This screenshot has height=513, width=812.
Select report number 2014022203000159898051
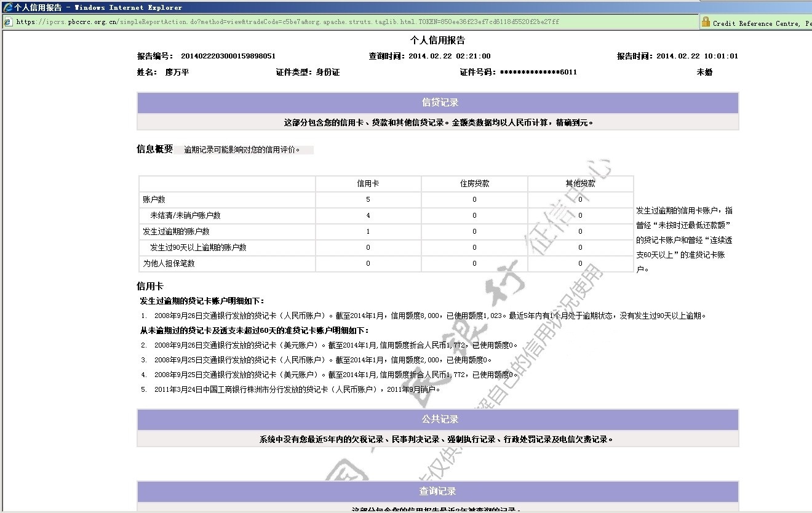tap(228, 56)
